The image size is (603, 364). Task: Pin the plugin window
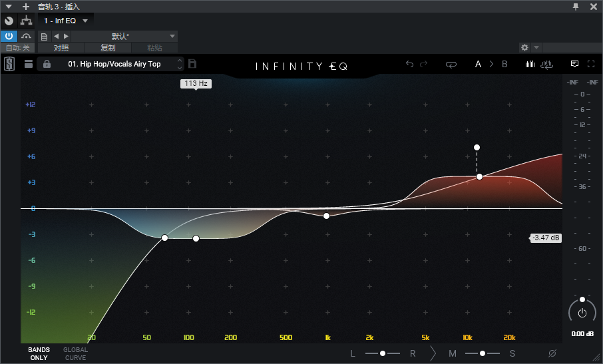[x=576, y=7]
